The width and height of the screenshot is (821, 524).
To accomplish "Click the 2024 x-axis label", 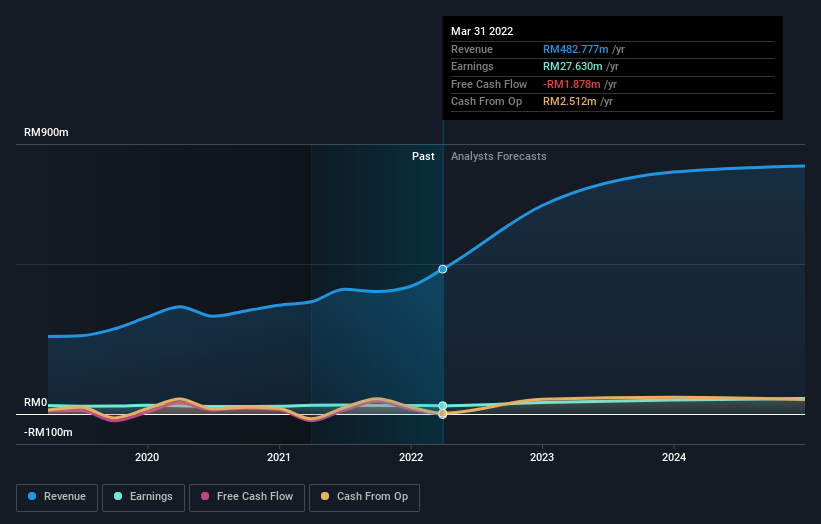I will point(674,458).
